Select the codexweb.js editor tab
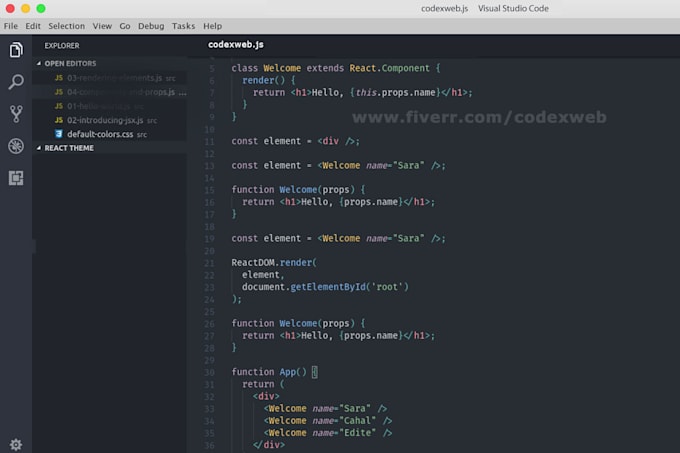680x453 pixels. 236,45
